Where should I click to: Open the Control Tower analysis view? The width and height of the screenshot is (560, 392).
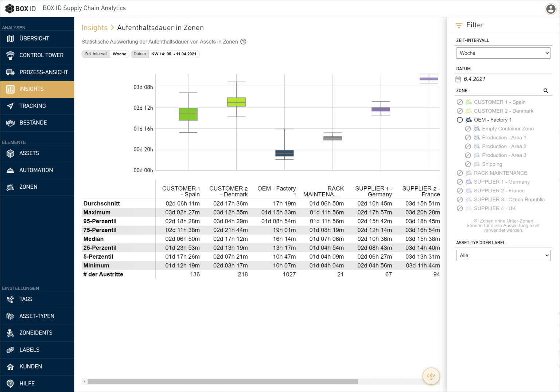pyautogui.click(x=36, y=55)
